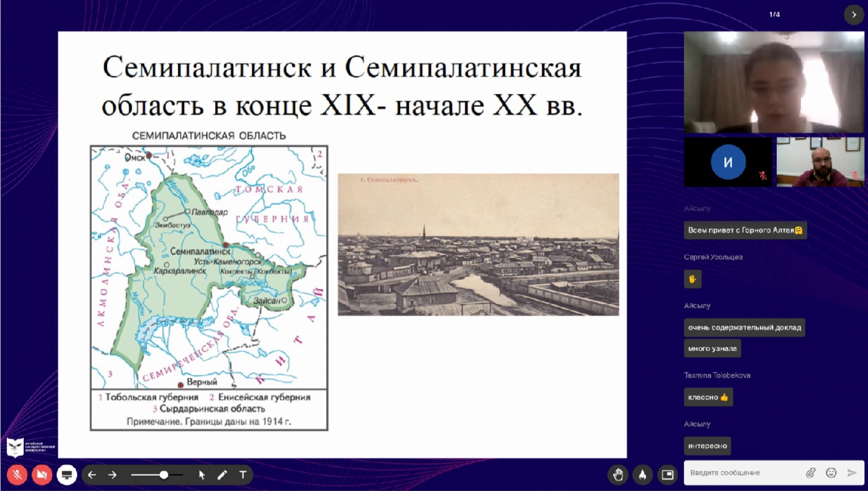Toggle screen sharing monitor button
Image resolution: width=868 pixels, height=491 pixels.
67,475
